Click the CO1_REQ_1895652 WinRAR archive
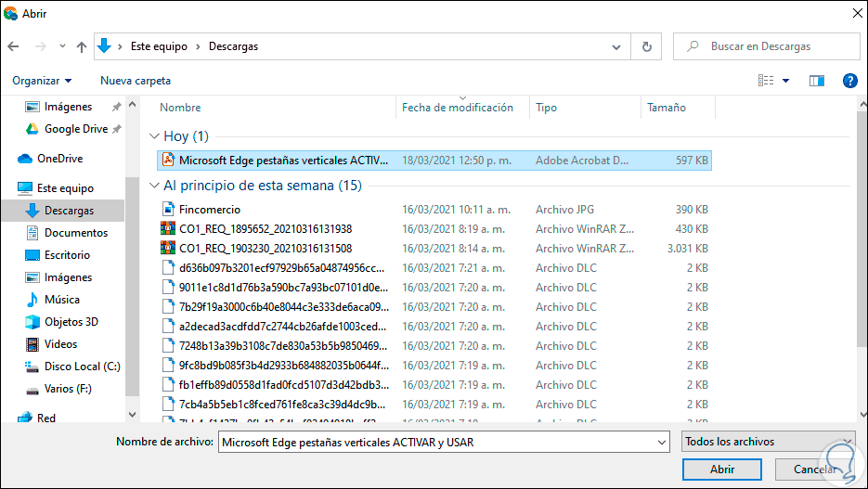The height and width of the screenshot is (489, 868). pyautogui.click(x=266, y=228)
